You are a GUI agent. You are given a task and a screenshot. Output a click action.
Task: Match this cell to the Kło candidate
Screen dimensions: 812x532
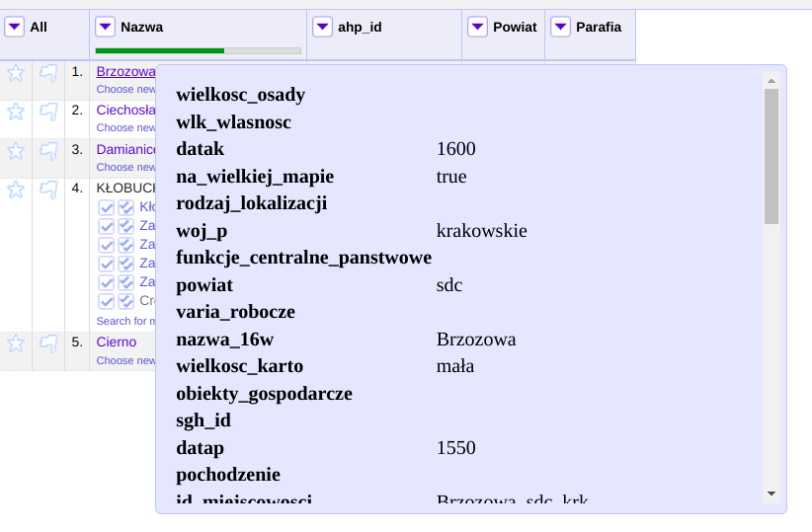click(106, 207)
